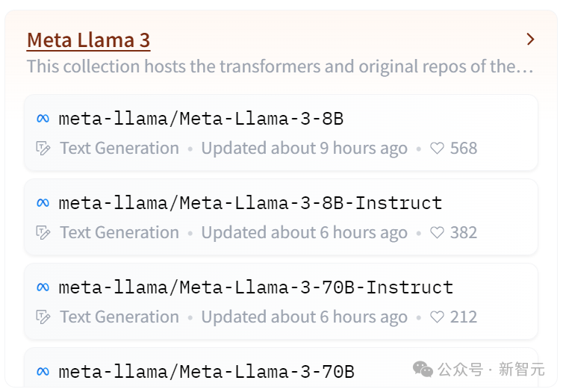Click Meta logo beside the bottom Meta-Llama-3-70B entry
This screenshot has height=392, width=563.
[x=43, y=371]
